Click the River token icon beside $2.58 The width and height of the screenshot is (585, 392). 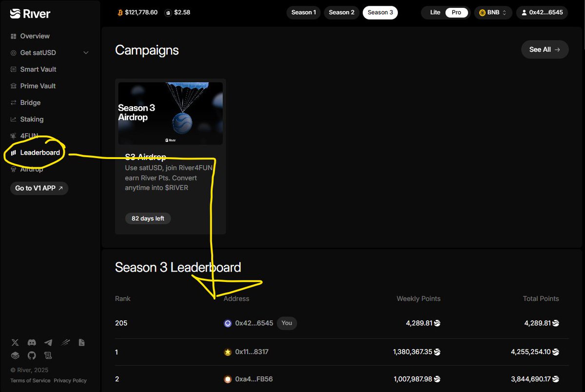click(x=168, y=13)
